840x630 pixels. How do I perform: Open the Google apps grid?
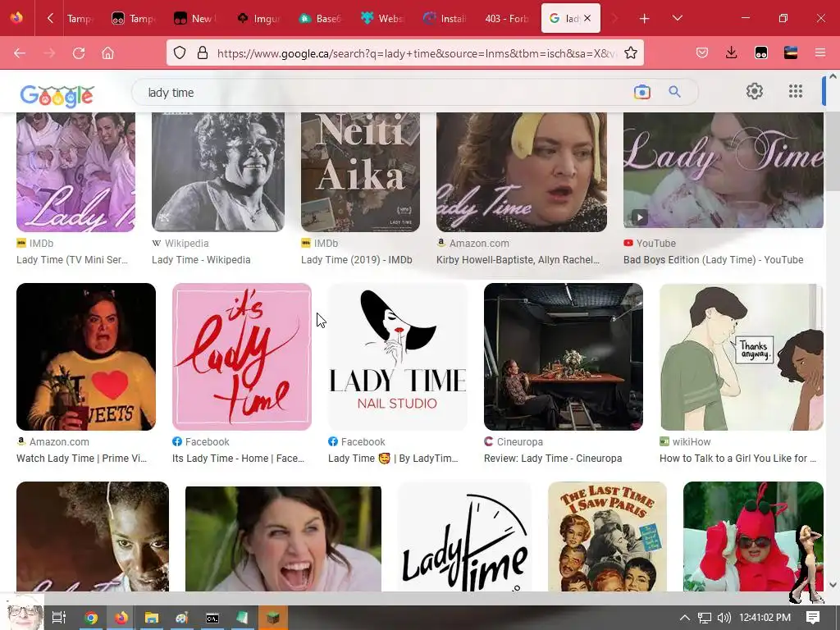point(796,91)
